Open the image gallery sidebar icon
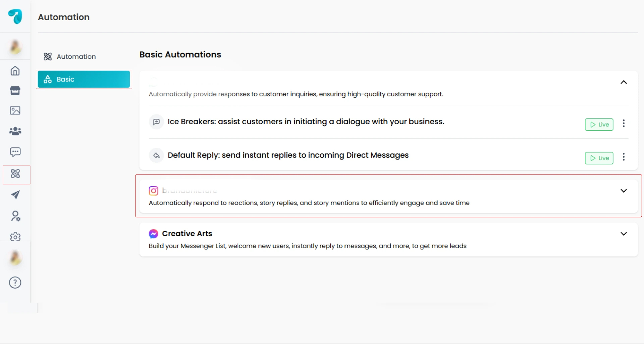Image resolution: width=644 pixels, height=344 pixels. (15, 110)
